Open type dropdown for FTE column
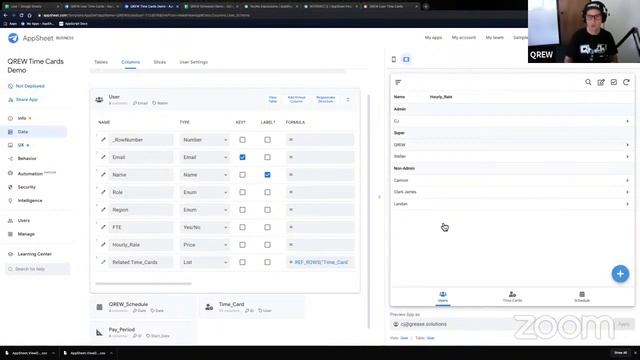 point(204,227)
